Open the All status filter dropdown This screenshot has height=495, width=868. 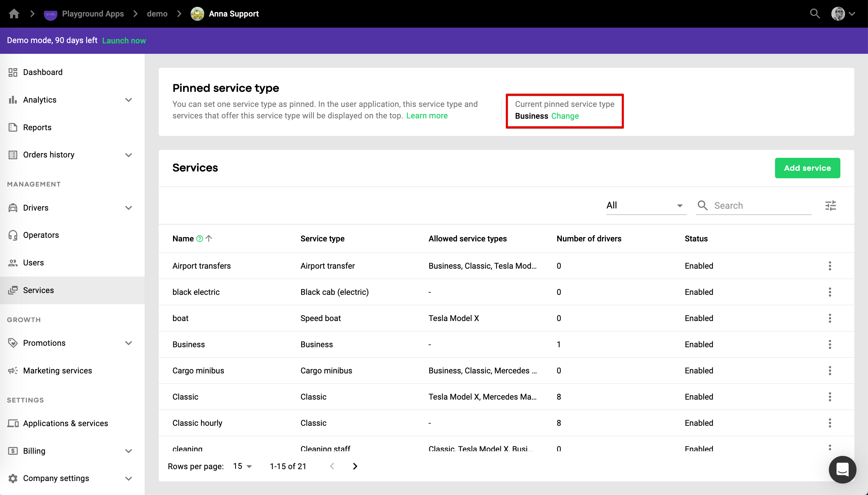[x=645, y=206]
